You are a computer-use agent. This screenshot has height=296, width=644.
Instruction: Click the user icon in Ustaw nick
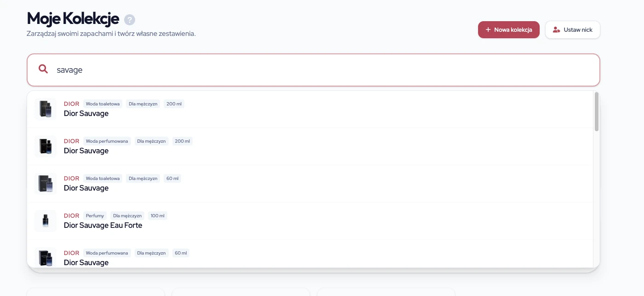[x=556, y=30]
